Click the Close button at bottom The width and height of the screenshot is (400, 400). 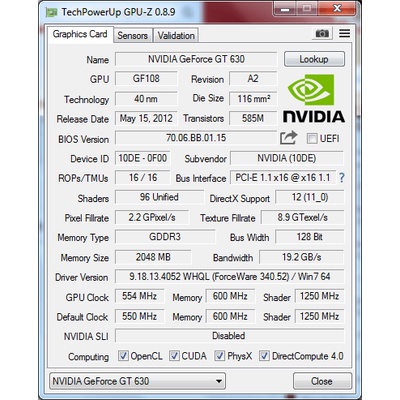tap(322, 381)
